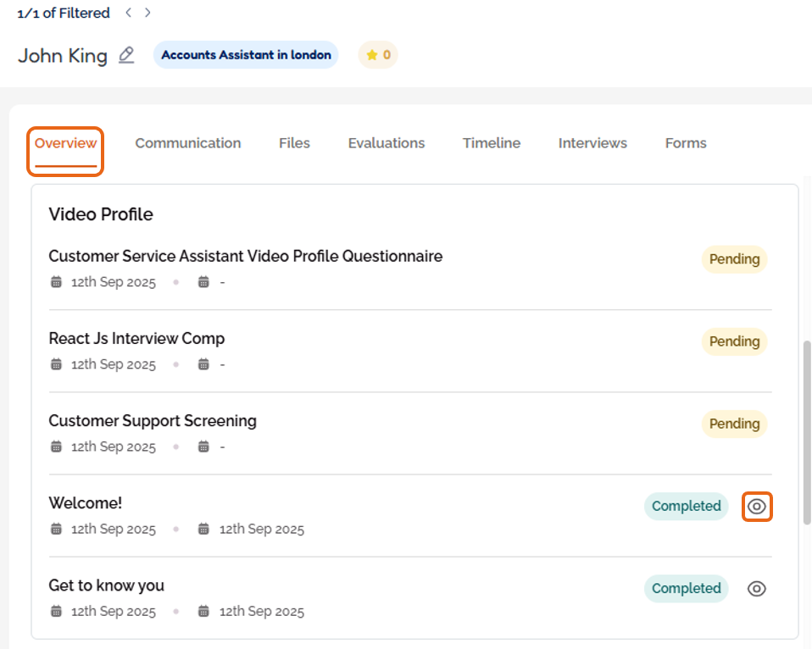Viewport: 812px width, 649px height.
Task: Click the Completed badge for Welcome!
Action: 686,507
